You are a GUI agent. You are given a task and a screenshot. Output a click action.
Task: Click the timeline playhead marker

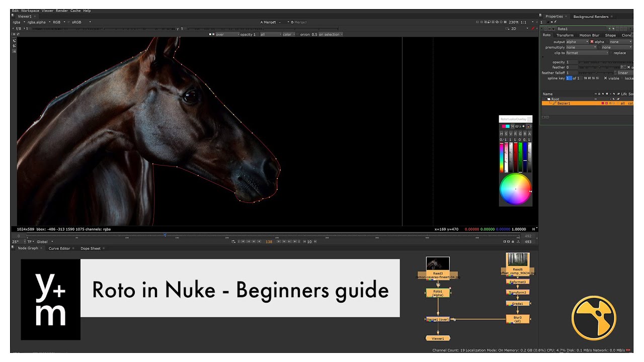pyautogui.click(x=165, y=235)
